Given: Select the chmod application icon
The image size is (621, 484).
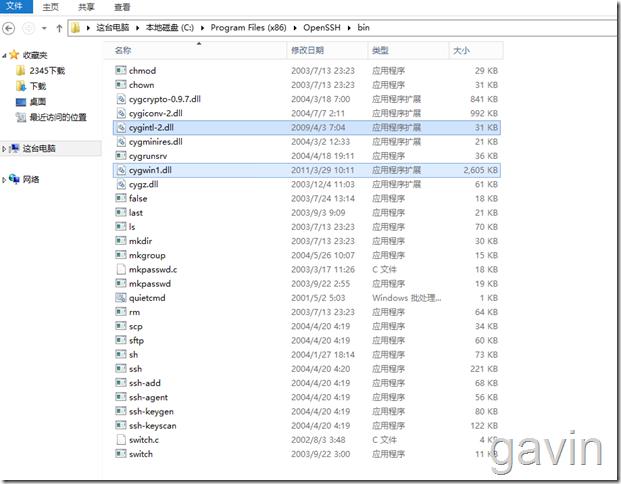Looking at the screenshot, I should [120, 71].
